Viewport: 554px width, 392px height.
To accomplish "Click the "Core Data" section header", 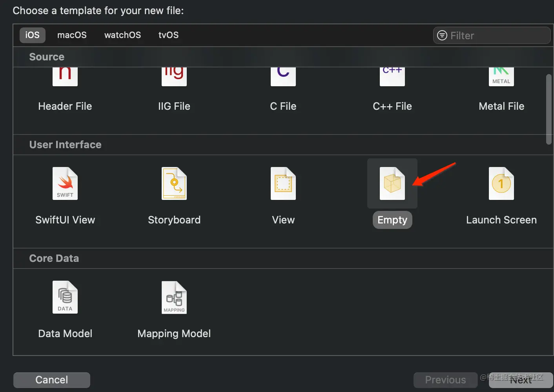I will 54,258.
